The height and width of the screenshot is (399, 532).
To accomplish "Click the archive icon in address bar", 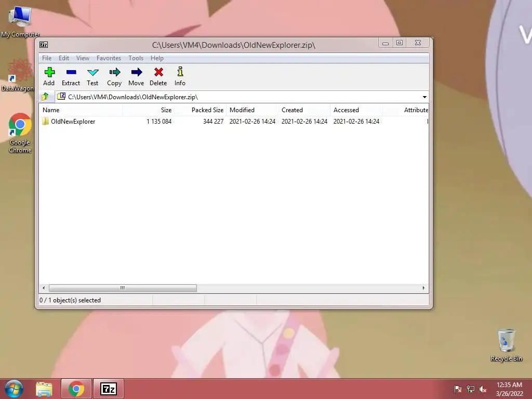I will (61, 97).
